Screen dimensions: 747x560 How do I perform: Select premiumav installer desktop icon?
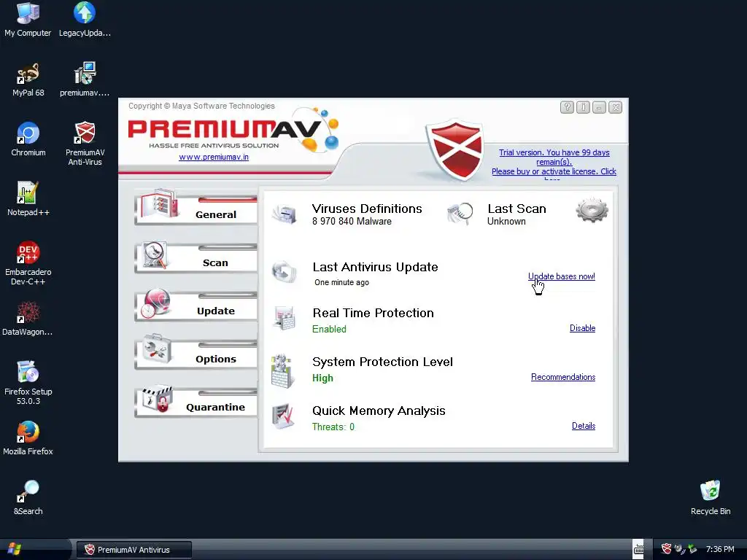pyautogui.click(x=85, y=79)
